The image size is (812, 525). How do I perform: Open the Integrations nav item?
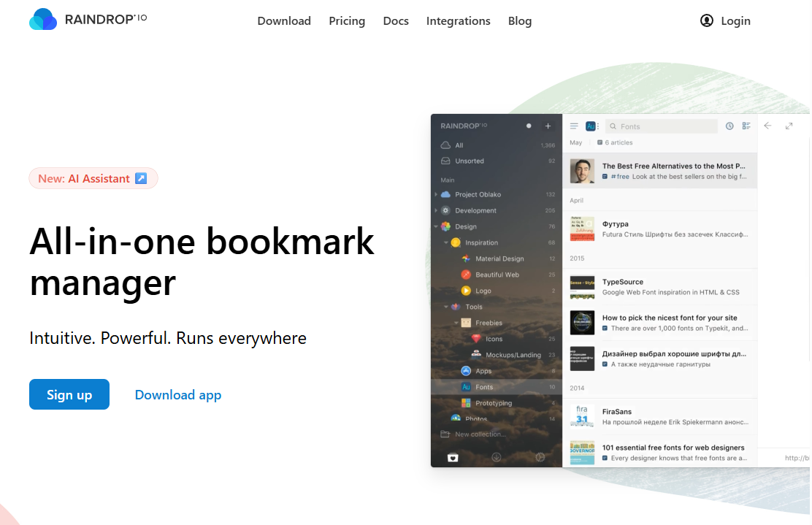click(459, 20)
